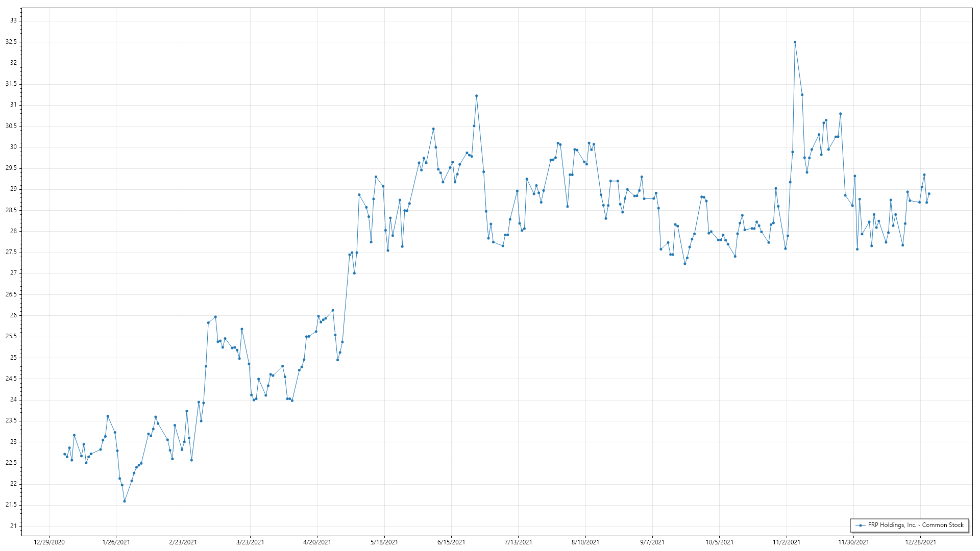Click the 33 y-axis value label
The width and height of the screenshot is (980, 551).
click(x=13, y=21)
